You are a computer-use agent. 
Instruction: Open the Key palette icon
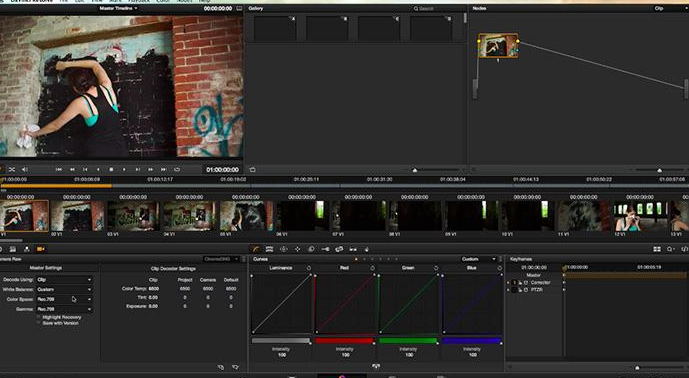point(325,249)
